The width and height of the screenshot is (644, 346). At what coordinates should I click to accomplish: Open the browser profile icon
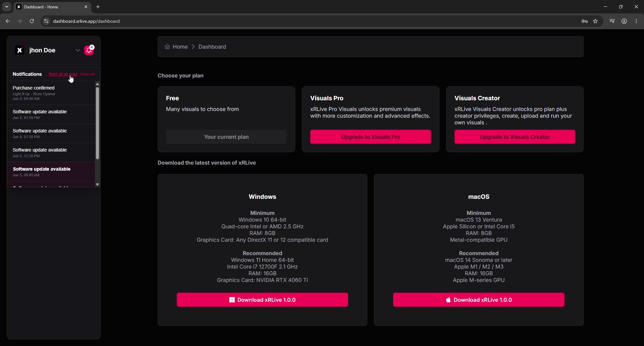tap(624, 21)
